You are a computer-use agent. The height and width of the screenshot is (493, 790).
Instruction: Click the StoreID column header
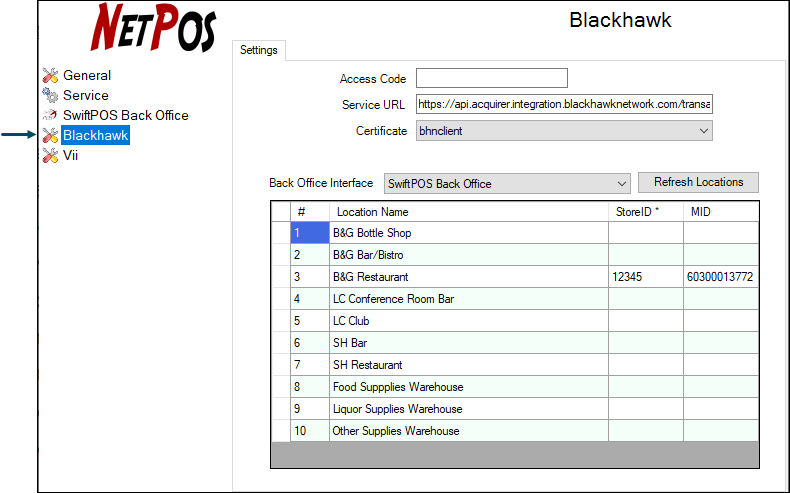coord(646,212)
